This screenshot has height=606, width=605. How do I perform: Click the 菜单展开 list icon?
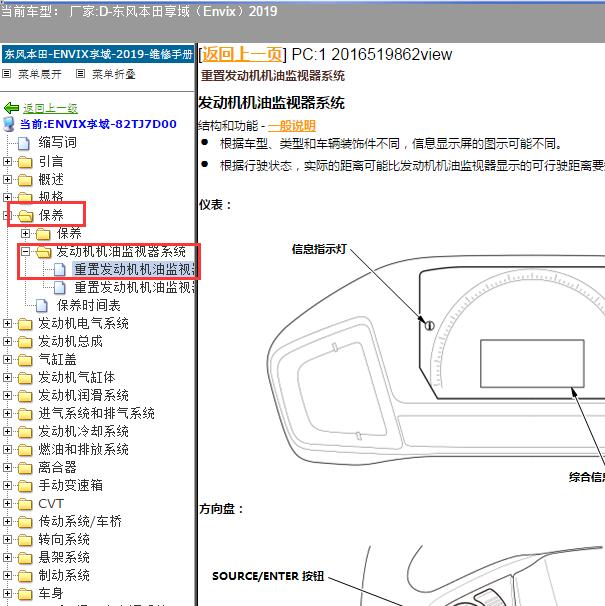point(6,73)
